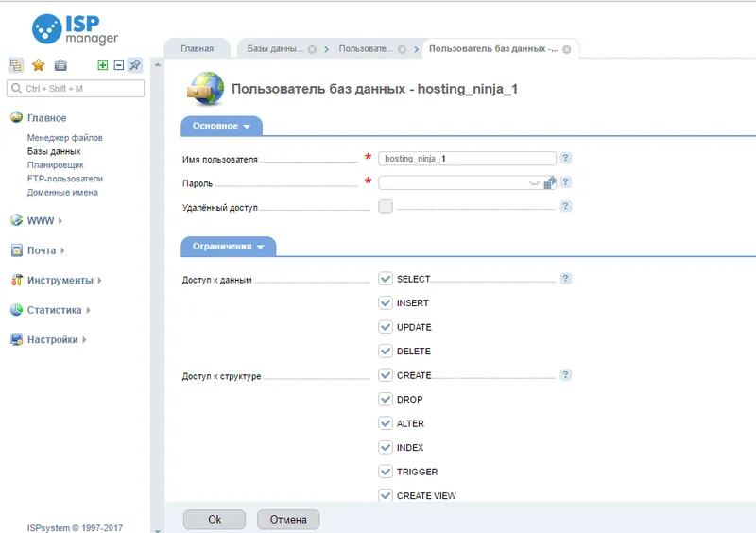Screen dimensions: 756x533
Task: Open help for Имя пользователя field
Action: [x=565, y=158]
